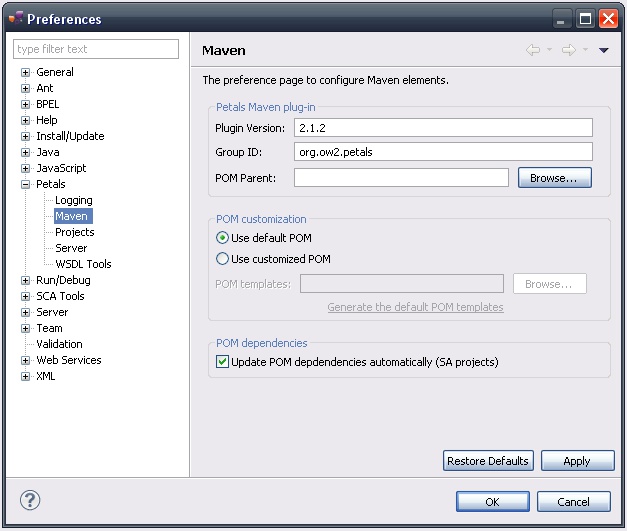
Task: Collapse the Petals tree node
Action: (26, 185)
